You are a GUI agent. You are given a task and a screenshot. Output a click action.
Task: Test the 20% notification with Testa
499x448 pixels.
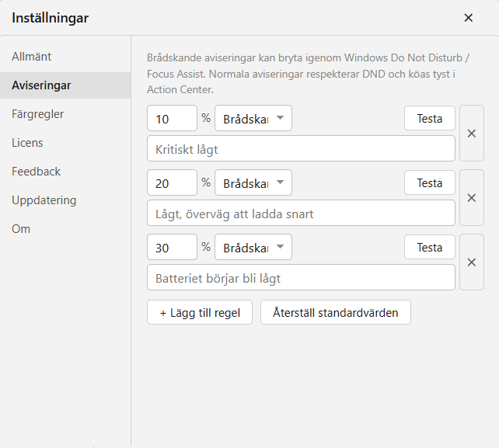430,182
